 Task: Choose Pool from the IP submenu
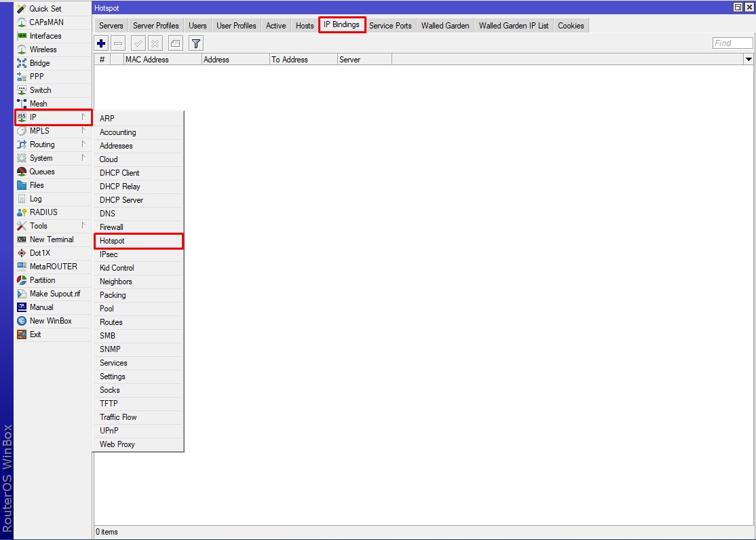(138, 308)
